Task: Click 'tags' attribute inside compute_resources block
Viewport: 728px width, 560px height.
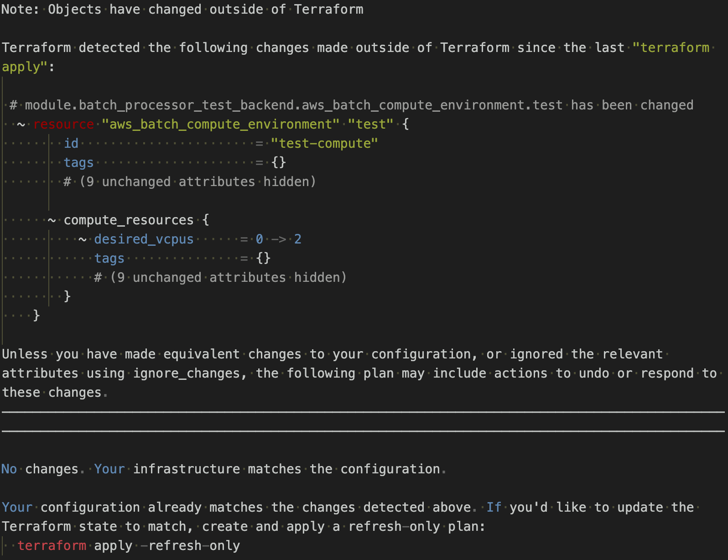Action: coord(109,258)
